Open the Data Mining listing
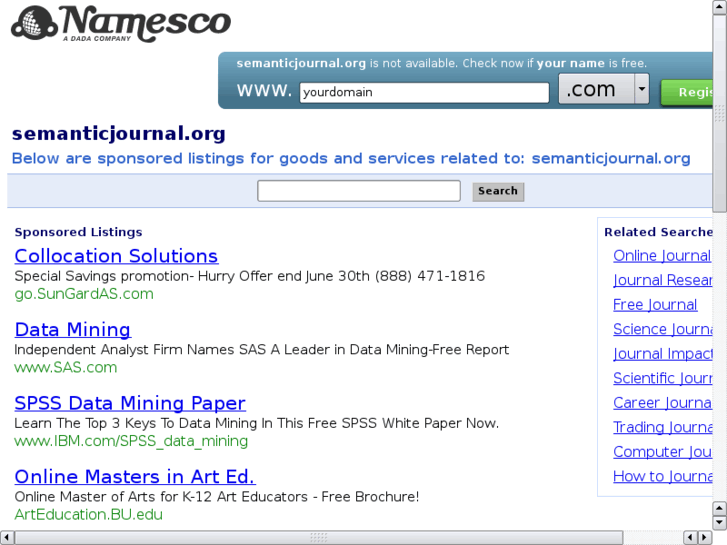Viewport: 727px width, 545px height. (x=73, y=330)
